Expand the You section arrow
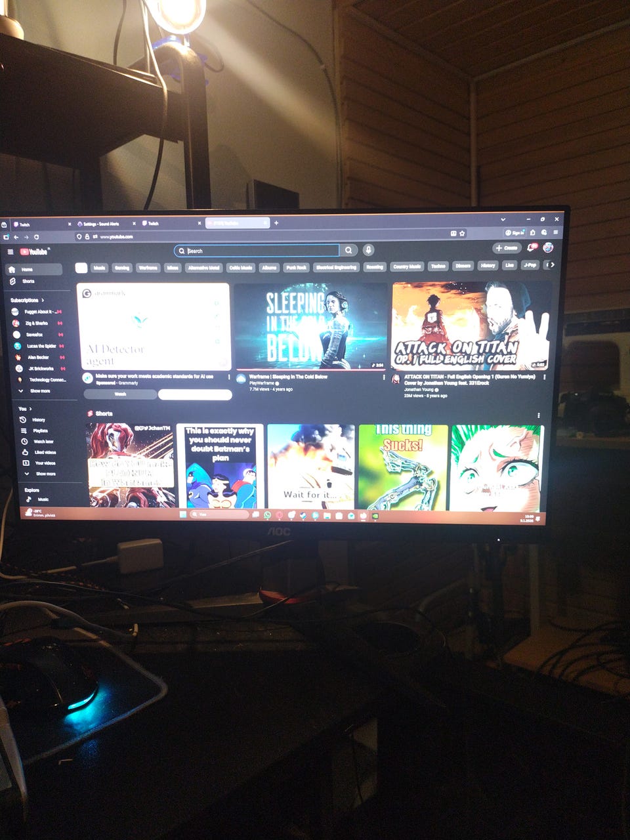Screen dimensions: 630x840 coord(30,409)
